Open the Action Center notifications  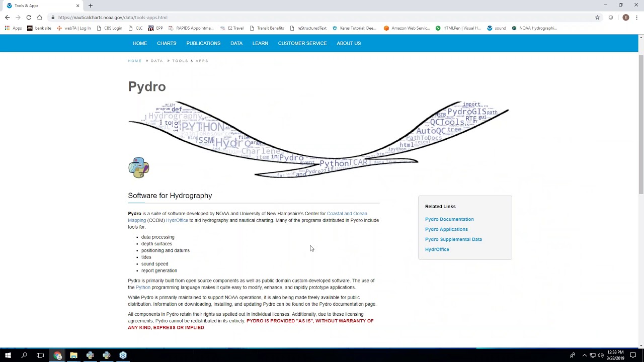coord(633,355)
